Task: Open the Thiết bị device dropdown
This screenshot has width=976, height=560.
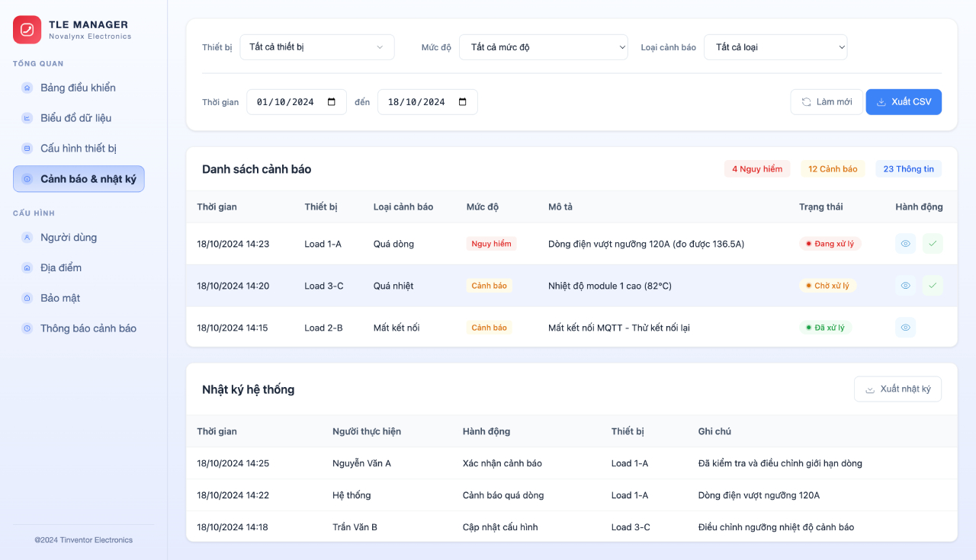Action: coord(316,47)
